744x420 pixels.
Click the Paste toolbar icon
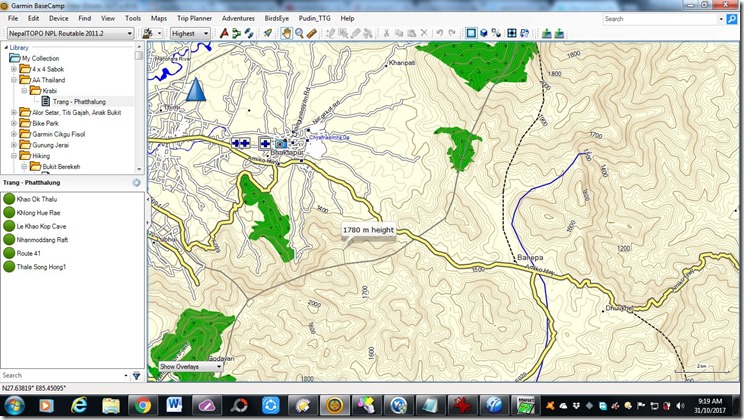click(411, 33)
